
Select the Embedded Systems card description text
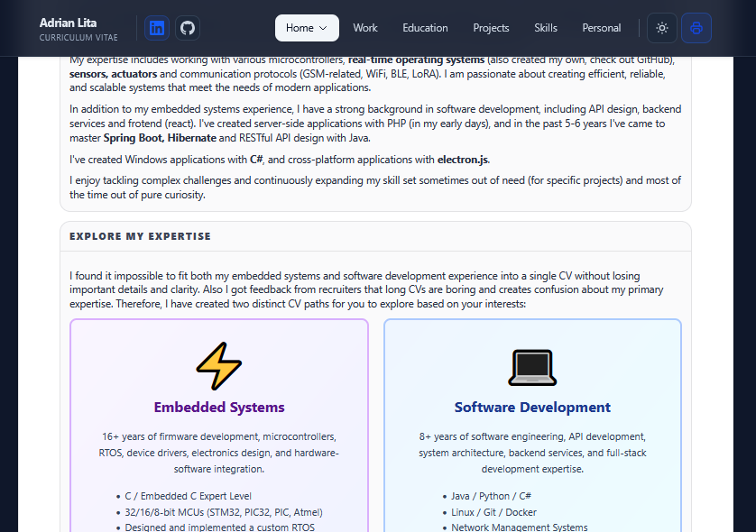point(219,453)
